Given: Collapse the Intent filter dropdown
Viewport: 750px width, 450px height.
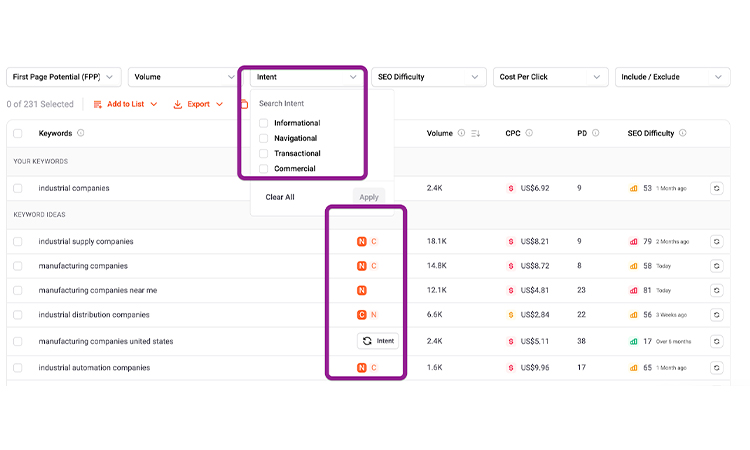Looking at the screenshot, I should pos(306,77).
